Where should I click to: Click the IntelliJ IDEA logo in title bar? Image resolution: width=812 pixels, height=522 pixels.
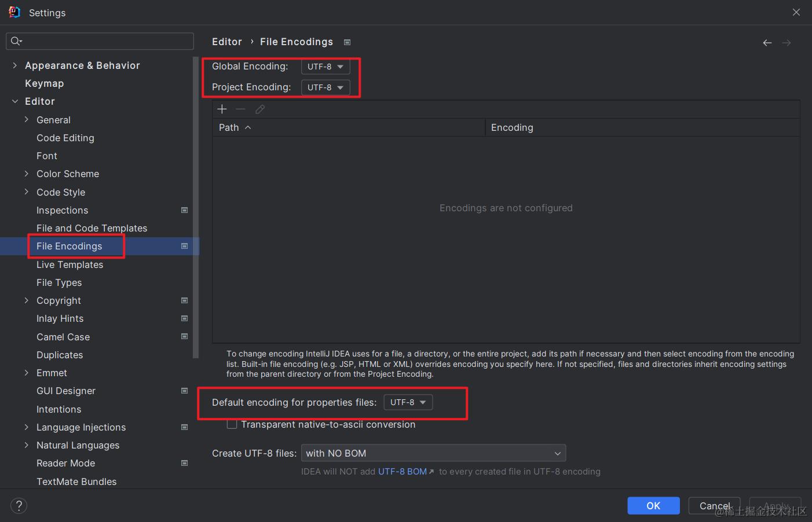click(14, 12)
